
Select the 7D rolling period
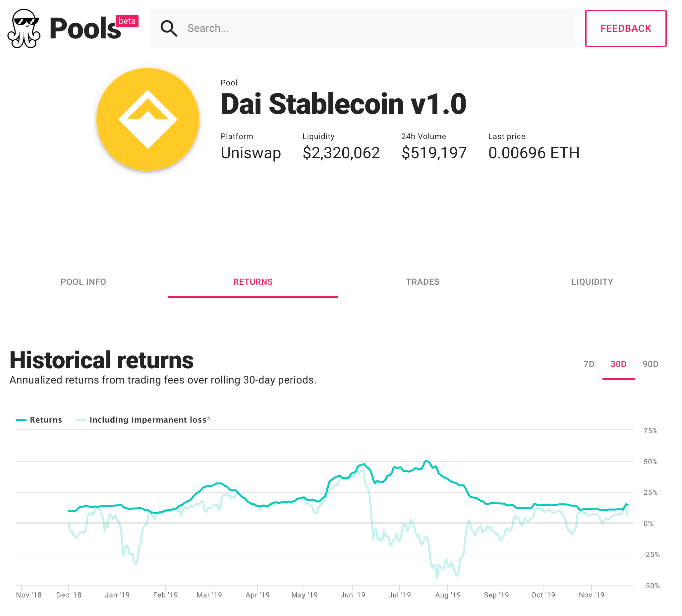coord(589,364)
